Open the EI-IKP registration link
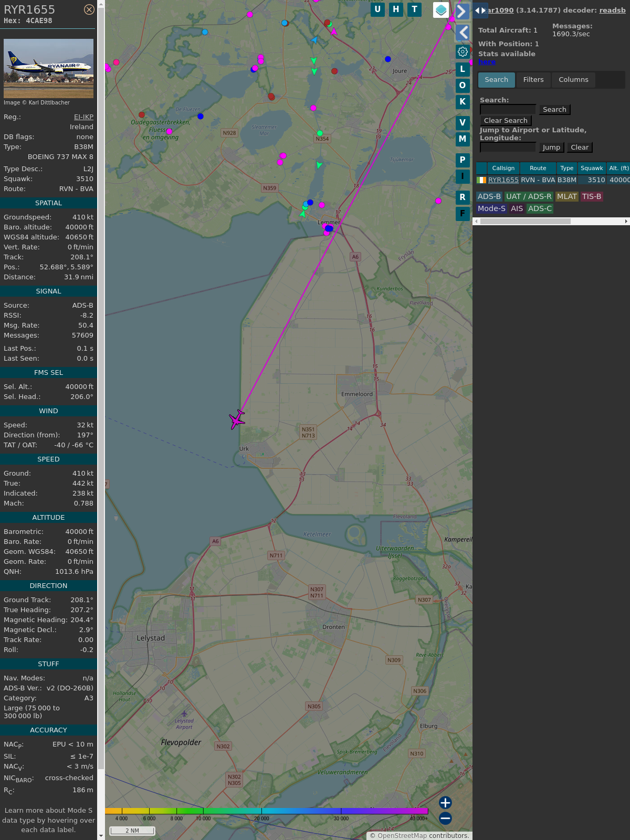 83,117
